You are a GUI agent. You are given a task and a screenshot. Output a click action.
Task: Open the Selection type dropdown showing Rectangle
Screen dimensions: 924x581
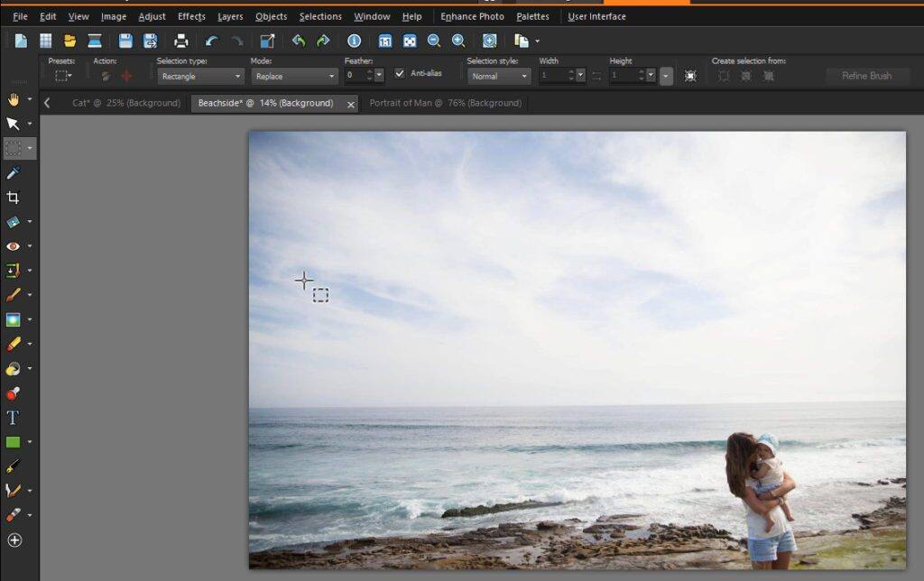pyautogui.click(x=200, y=76)
